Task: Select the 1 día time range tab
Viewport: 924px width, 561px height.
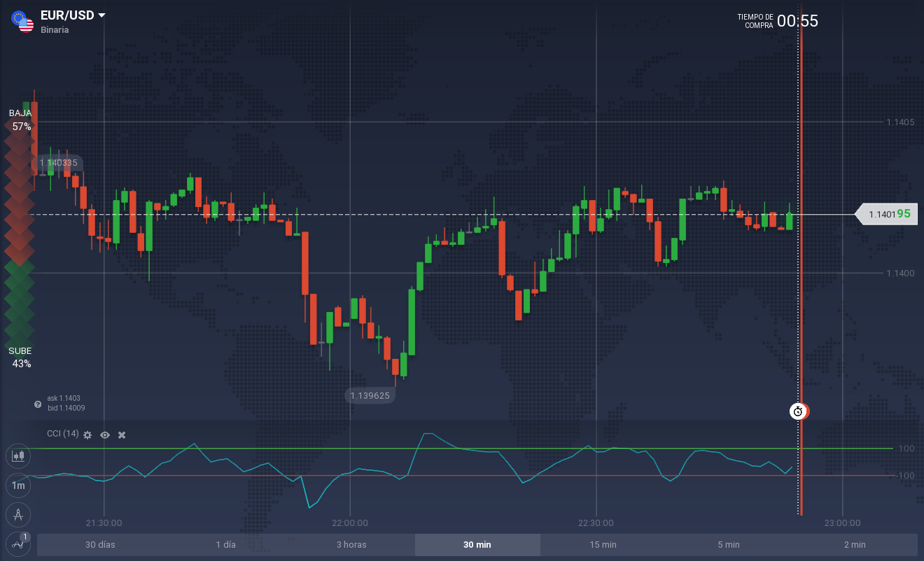Action: [226, 545]
